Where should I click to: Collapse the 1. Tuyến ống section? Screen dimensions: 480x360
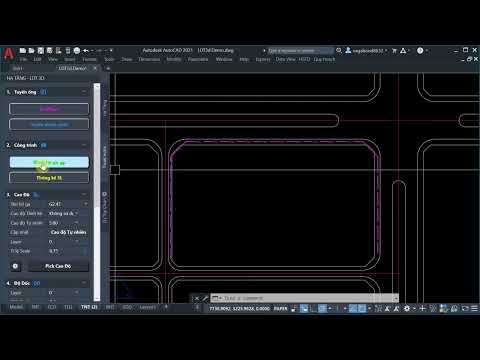point(84,92)
